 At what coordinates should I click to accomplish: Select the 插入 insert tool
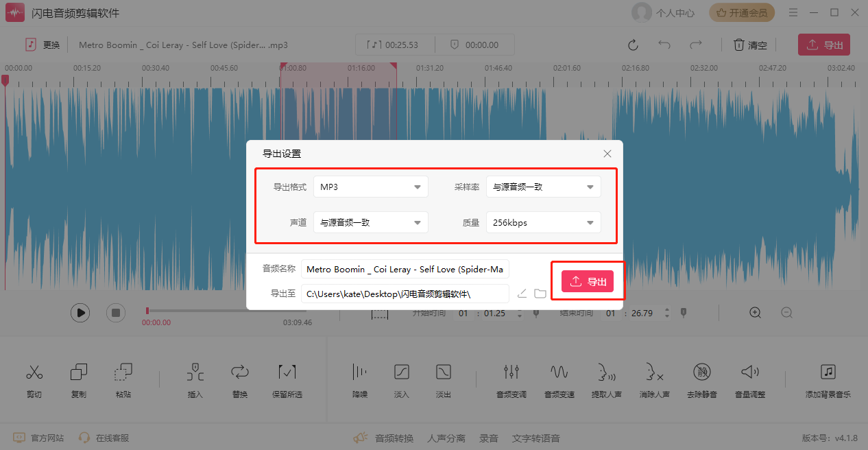(195, 381)
